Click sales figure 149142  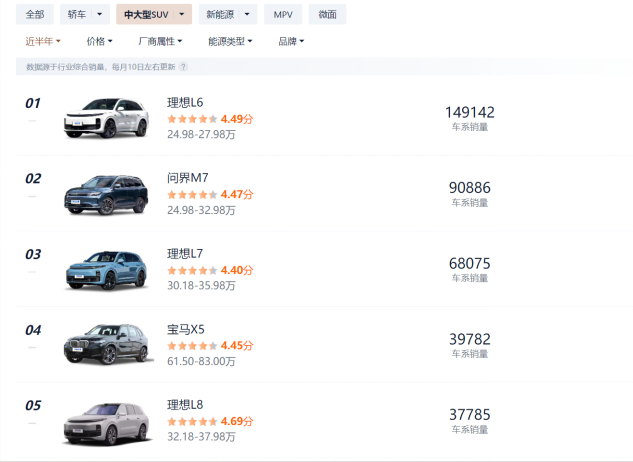tap(470, 112)
